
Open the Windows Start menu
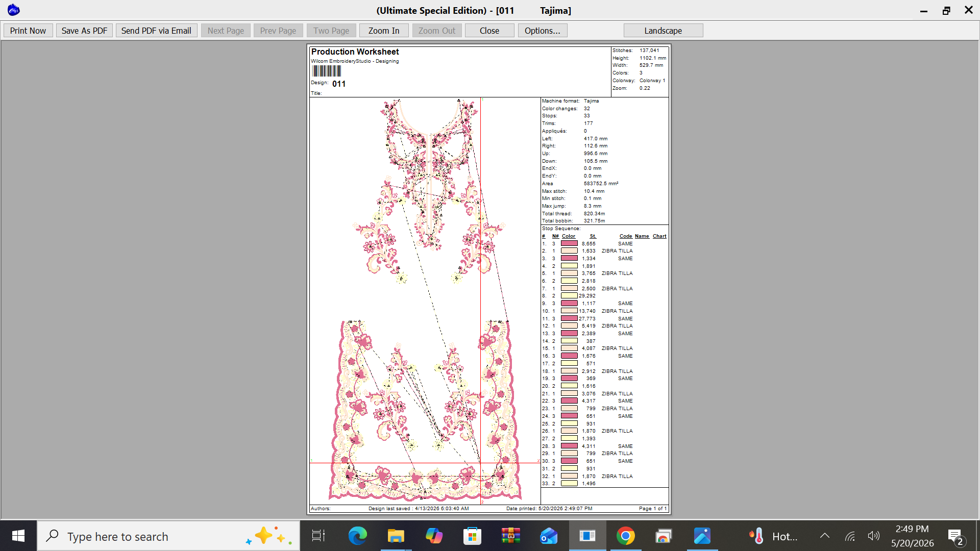[18, 536]
